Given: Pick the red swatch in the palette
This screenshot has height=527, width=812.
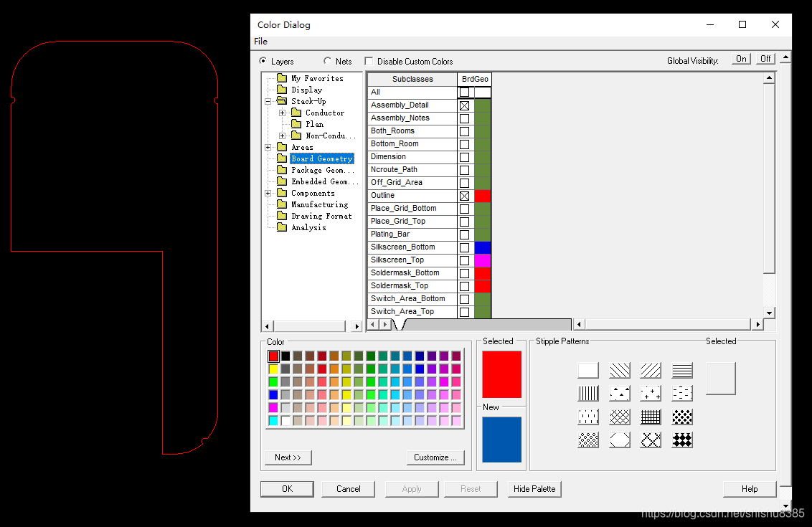Looking at the screenshot, I should [273, 356].
